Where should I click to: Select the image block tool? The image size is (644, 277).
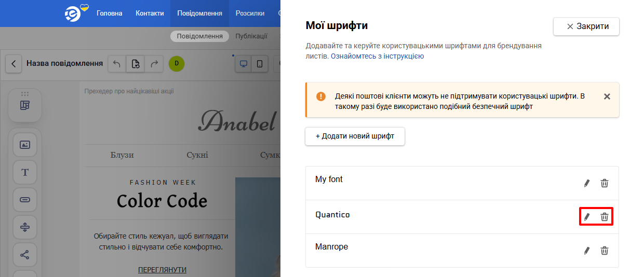coord(25,145)
